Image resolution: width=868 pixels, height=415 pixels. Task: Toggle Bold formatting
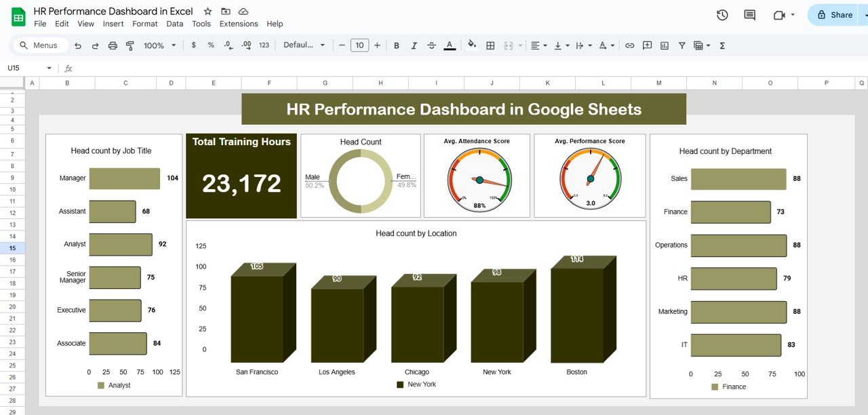[x=396, y=45]
